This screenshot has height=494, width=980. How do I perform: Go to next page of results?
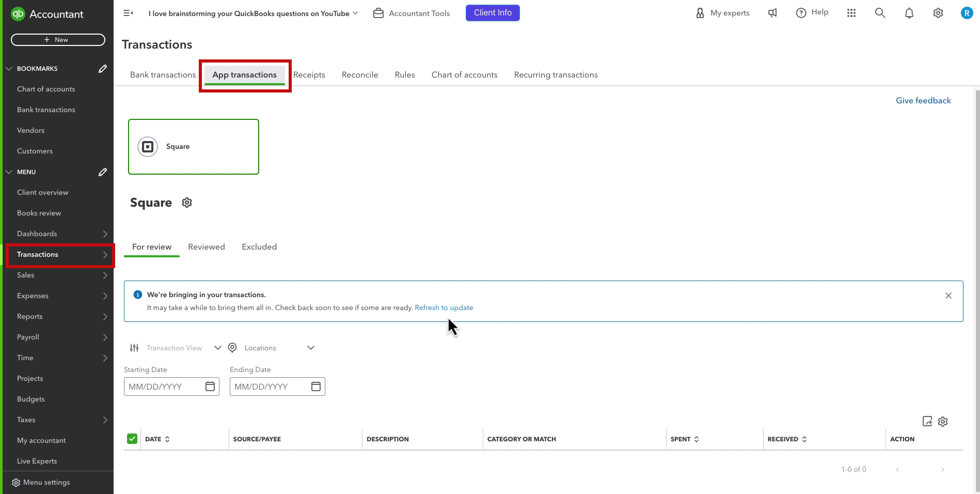coord(943,470)
